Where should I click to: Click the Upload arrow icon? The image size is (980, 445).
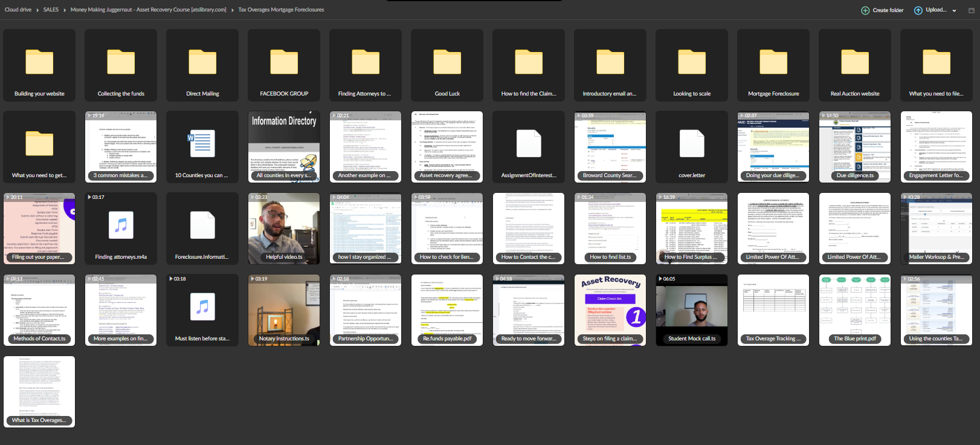coord(918,10)
